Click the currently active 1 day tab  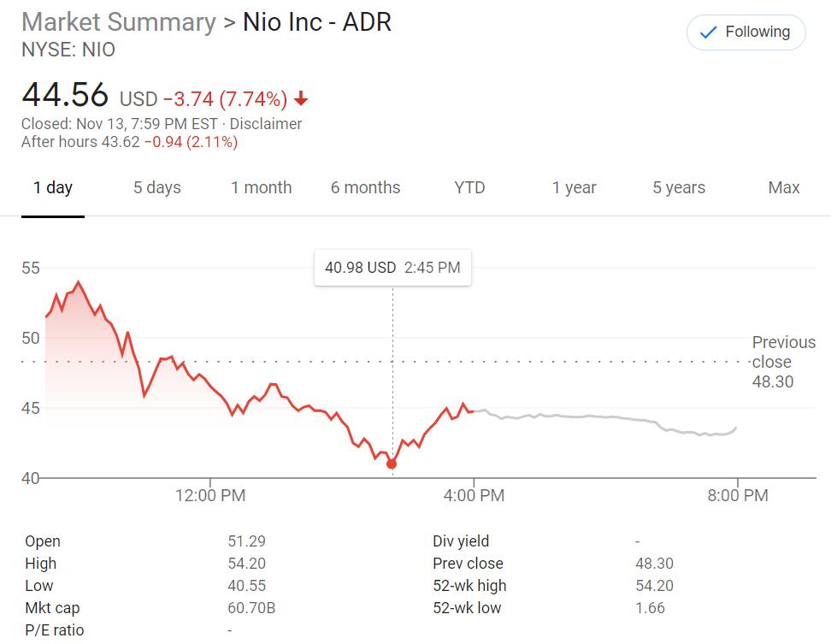[x=54, y=187]
